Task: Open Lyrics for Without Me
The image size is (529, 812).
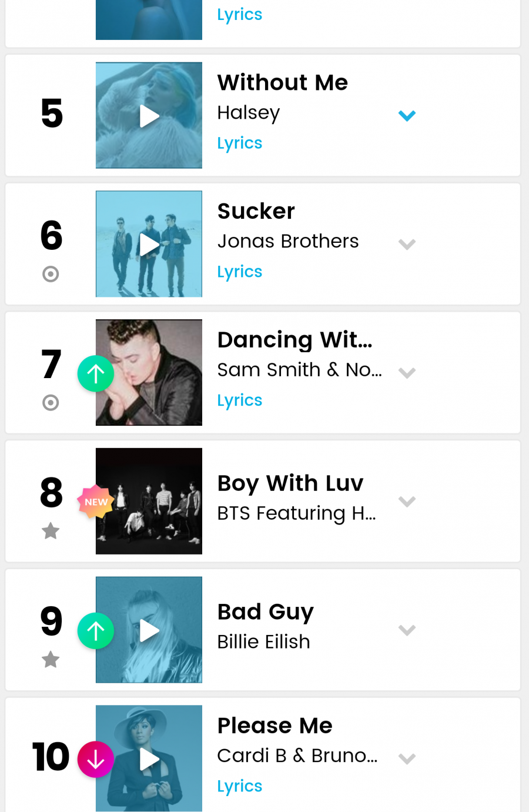Action: [240, 143]
